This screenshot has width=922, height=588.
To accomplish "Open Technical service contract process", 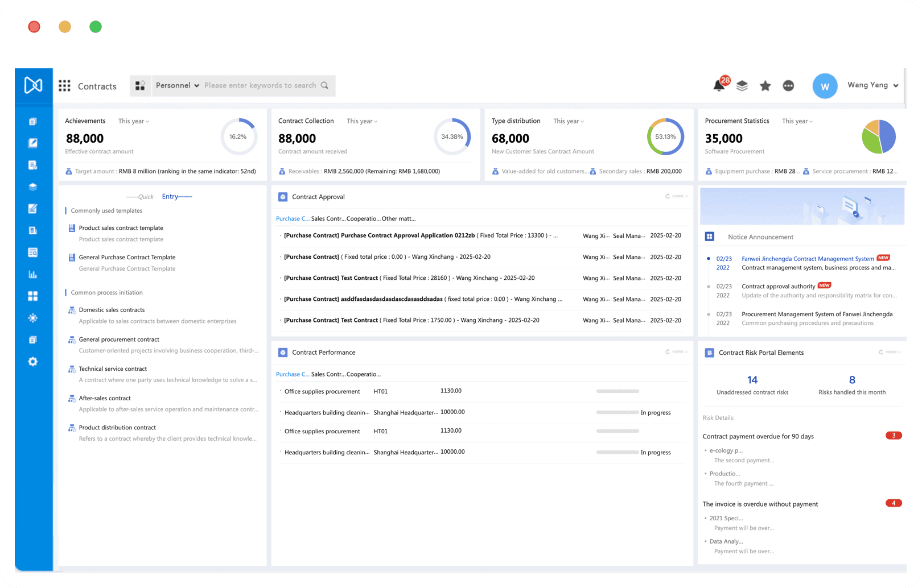I will 113,369.
